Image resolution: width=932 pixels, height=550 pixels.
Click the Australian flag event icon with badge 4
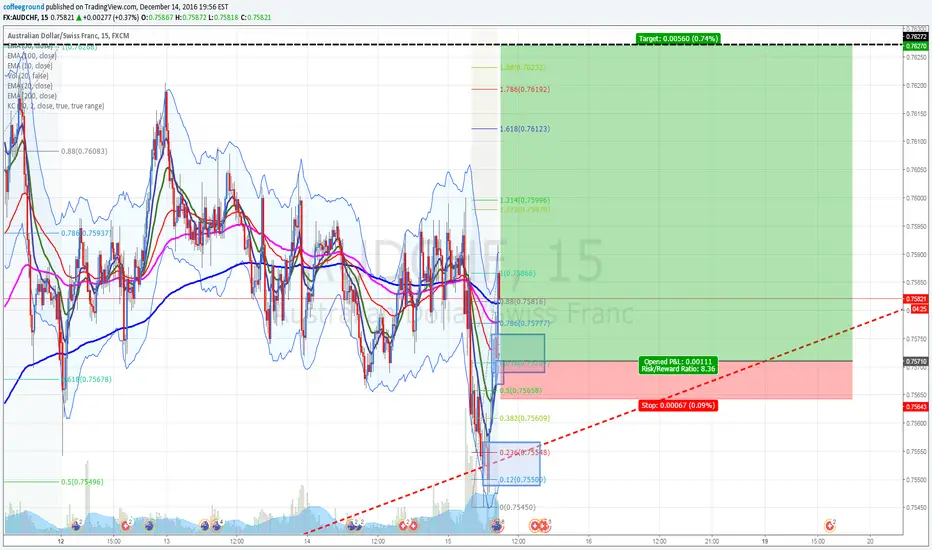(215, 526)
